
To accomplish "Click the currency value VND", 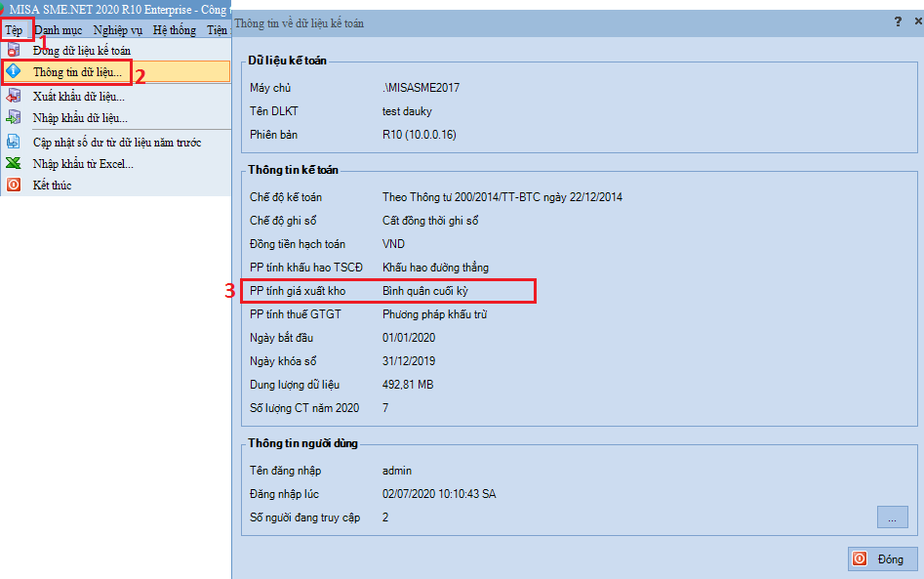I will 393,244.
